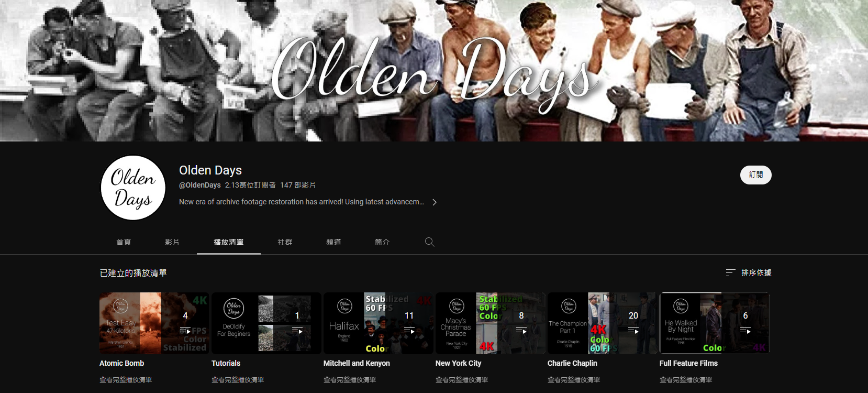The image size is (868, 393).
Task: View full playlist link under Full Feature Films
Action: click(686, 380)
